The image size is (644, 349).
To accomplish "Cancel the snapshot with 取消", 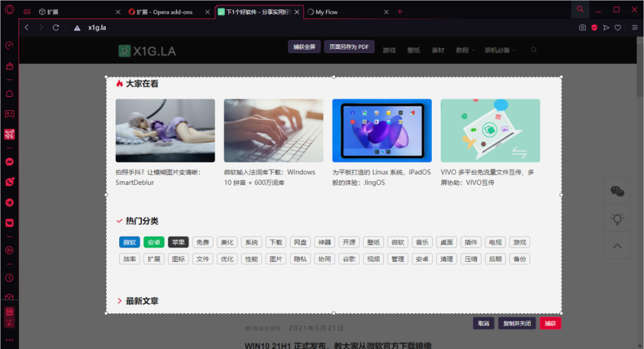I will pyautogui.click(x=484, y=323).
